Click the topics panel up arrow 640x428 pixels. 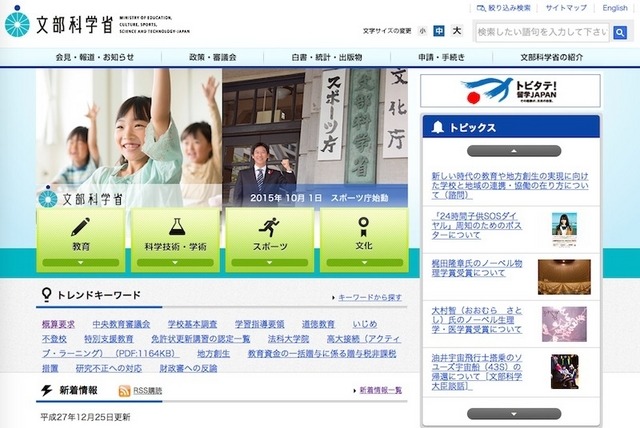[x=514, y=151]
